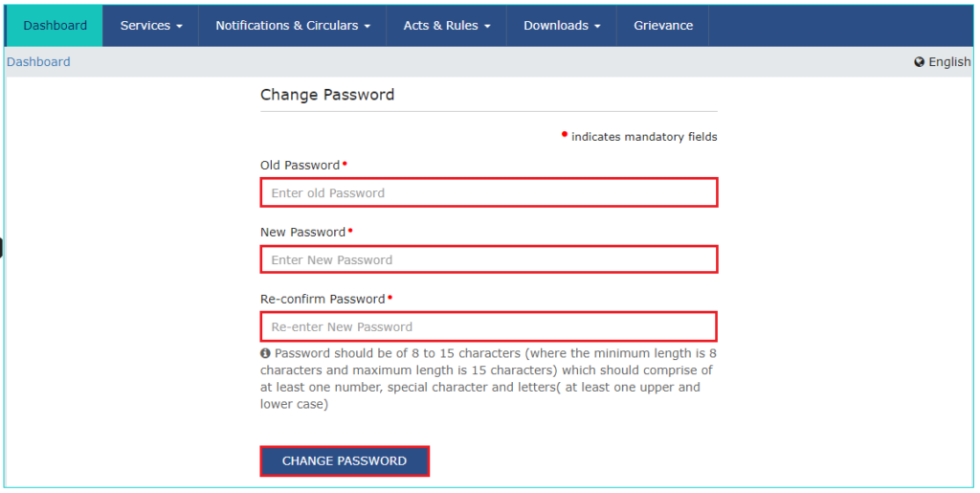Select the Re-enter New Password field
The width and height of the screenshot is (980, 493).
pyautogui.click(x=488, y=326)
